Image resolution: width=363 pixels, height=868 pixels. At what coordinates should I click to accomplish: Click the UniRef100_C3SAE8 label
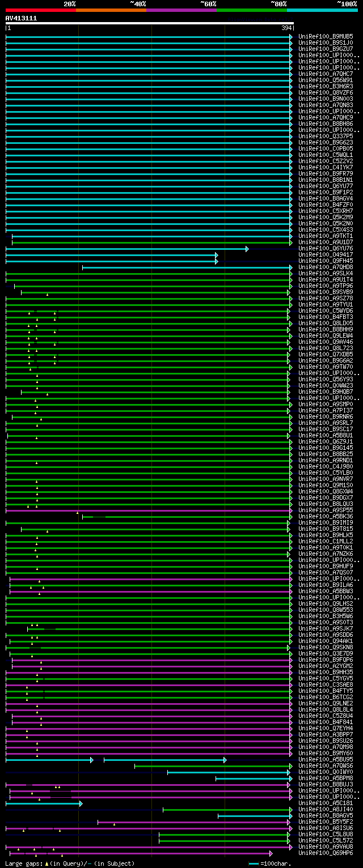pos(326,684)
